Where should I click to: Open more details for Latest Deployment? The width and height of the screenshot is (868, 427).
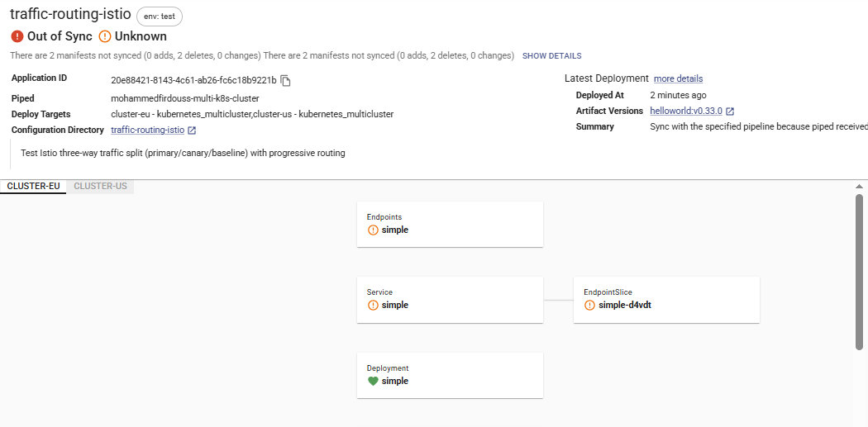pyautogui.click(x=678, y=78)
